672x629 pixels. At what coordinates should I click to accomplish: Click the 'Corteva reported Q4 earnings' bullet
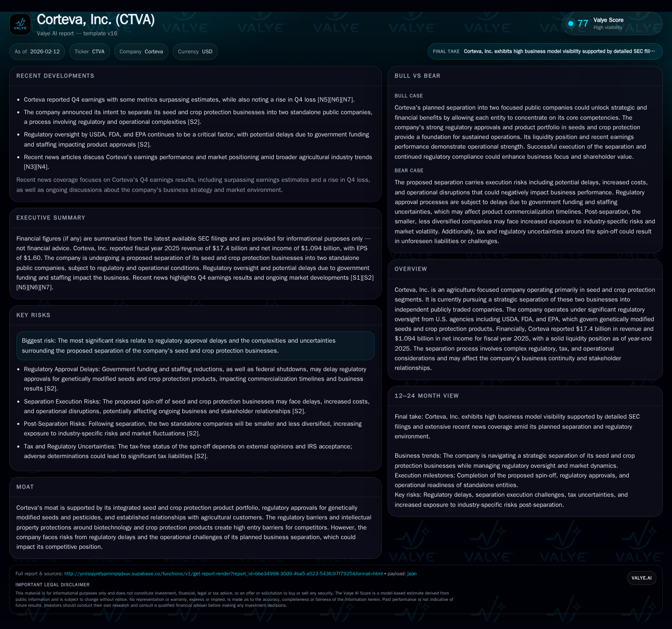pos(189,100)
